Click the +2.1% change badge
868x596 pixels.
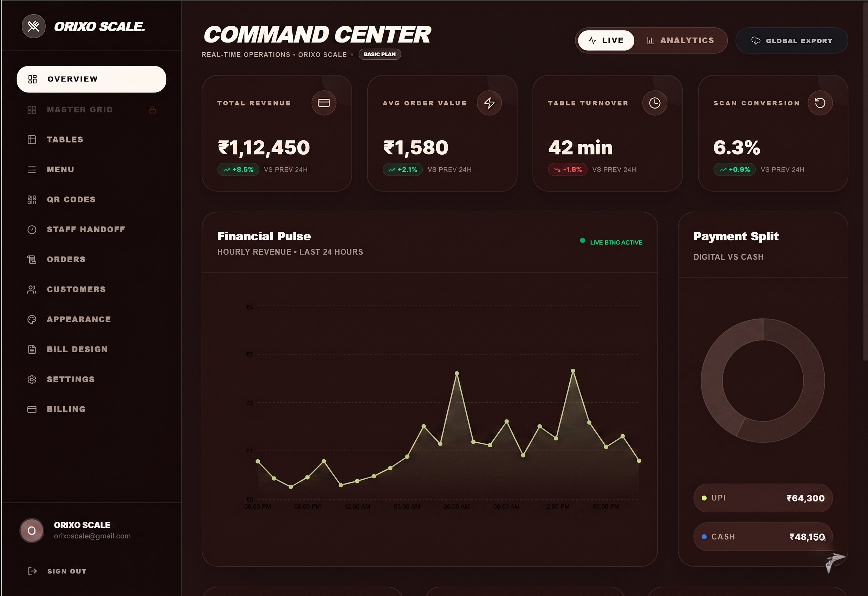(403, 169)
